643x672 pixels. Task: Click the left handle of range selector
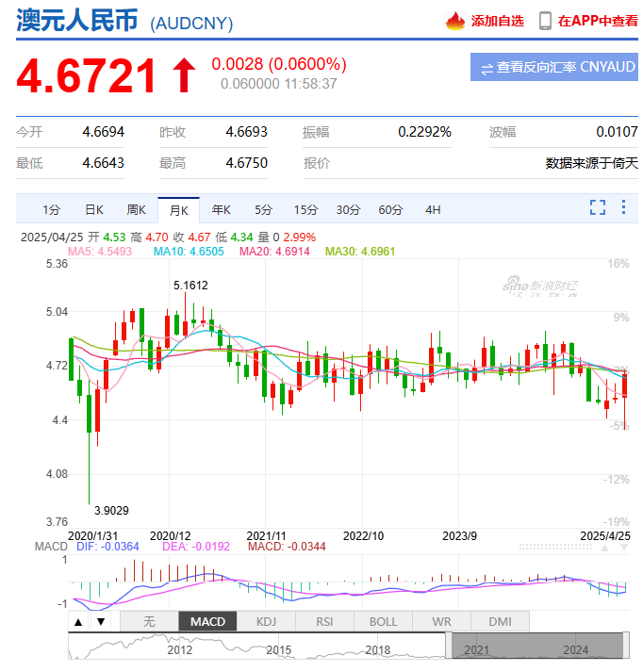pyautogui.click(x=449, y=646)
